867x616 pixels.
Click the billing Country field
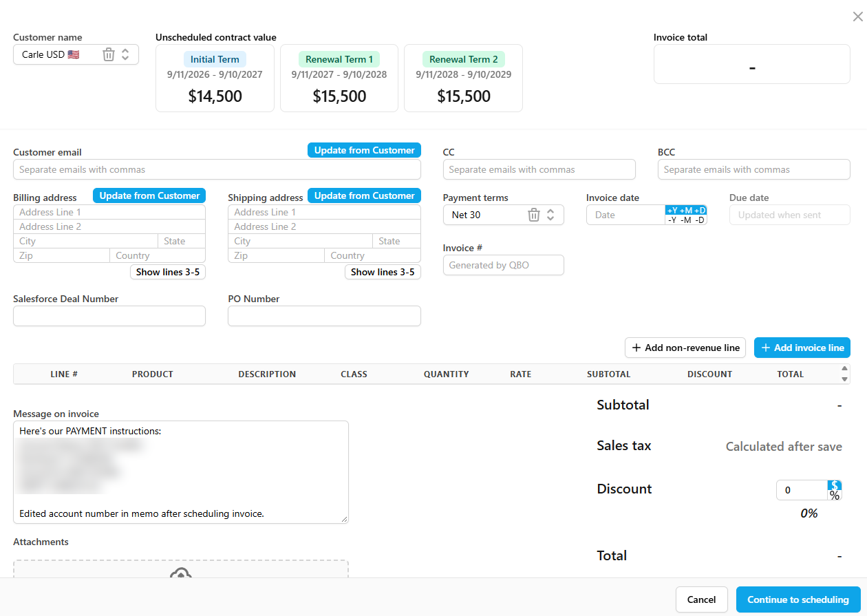[x=158, y=255]
